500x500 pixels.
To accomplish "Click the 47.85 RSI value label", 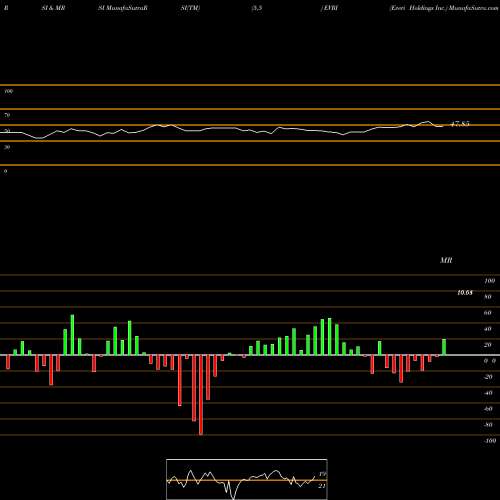I will click(460, 124).
